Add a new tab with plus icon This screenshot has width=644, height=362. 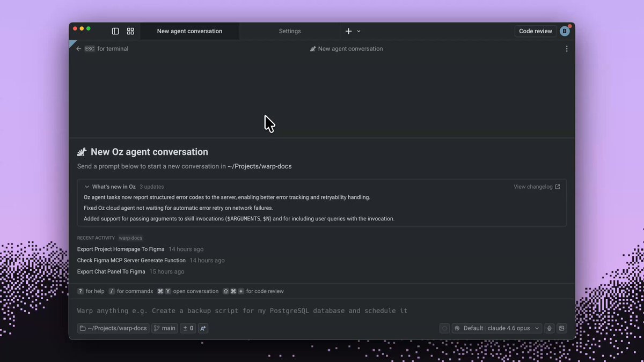(x=348, y=31)
